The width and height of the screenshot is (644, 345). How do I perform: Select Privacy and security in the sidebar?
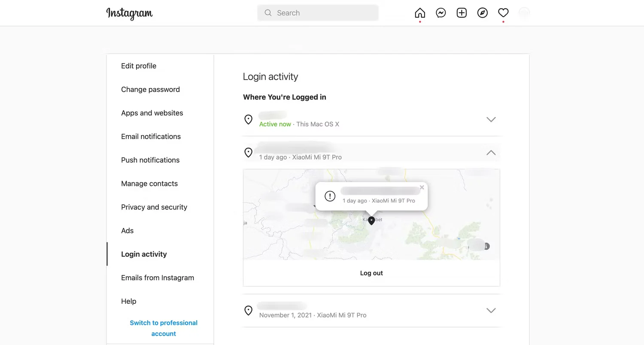pos(154,207)
